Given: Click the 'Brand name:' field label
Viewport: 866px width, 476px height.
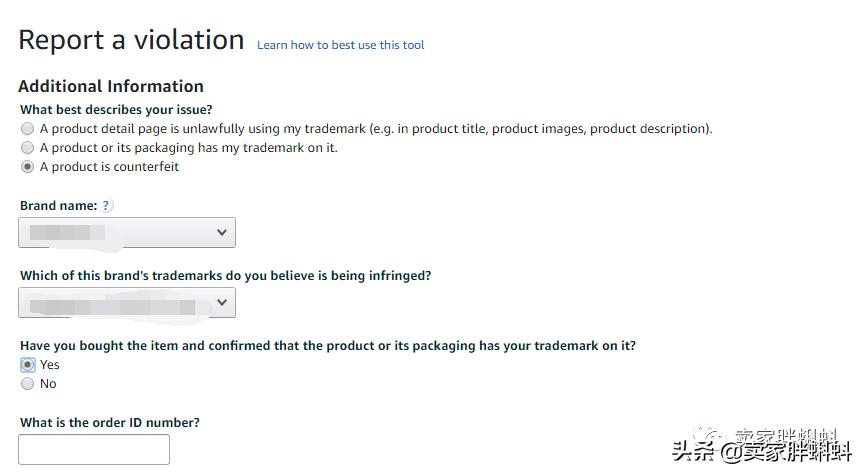Looking at the screenshot, I should pyautogui.click(x=58, y=205).
